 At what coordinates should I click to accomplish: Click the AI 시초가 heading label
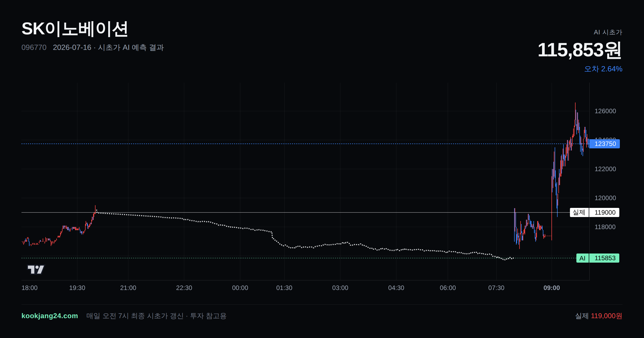[x=608, y=32]
